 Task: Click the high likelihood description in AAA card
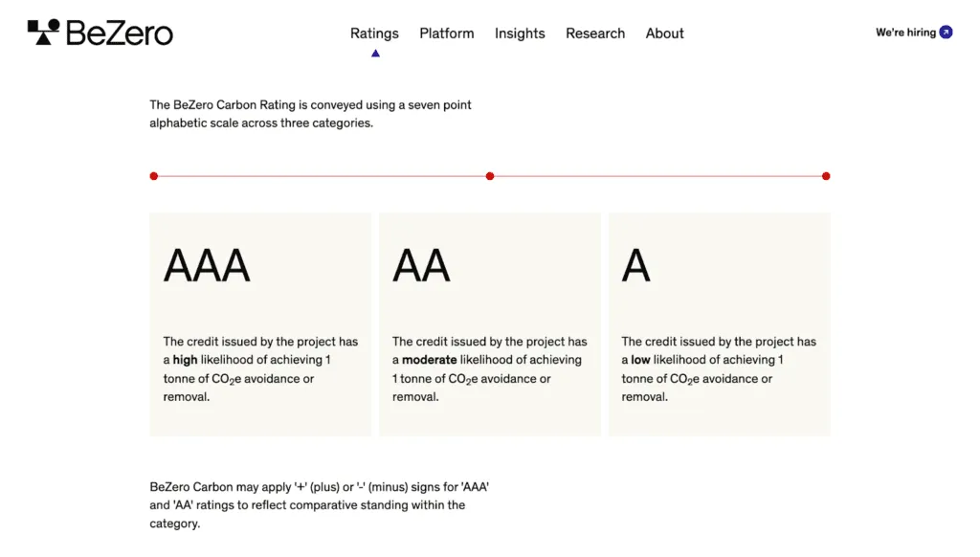pos(260,368)
